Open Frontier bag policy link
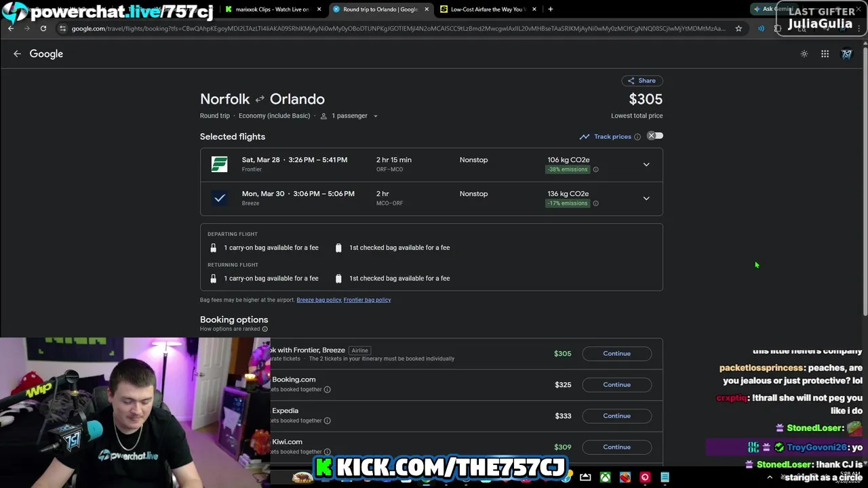The image size is (868, 488). click(367, 300)
